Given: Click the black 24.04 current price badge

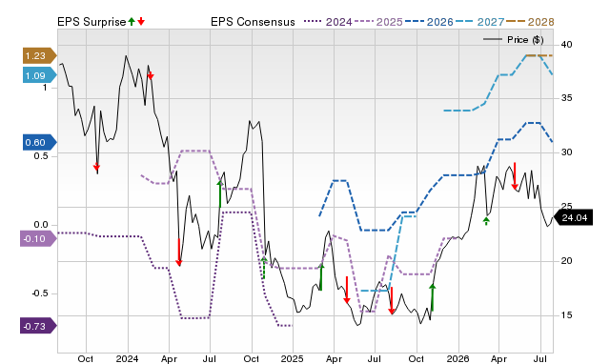Looking at the screenshot, I should click(x=574, y=217).
